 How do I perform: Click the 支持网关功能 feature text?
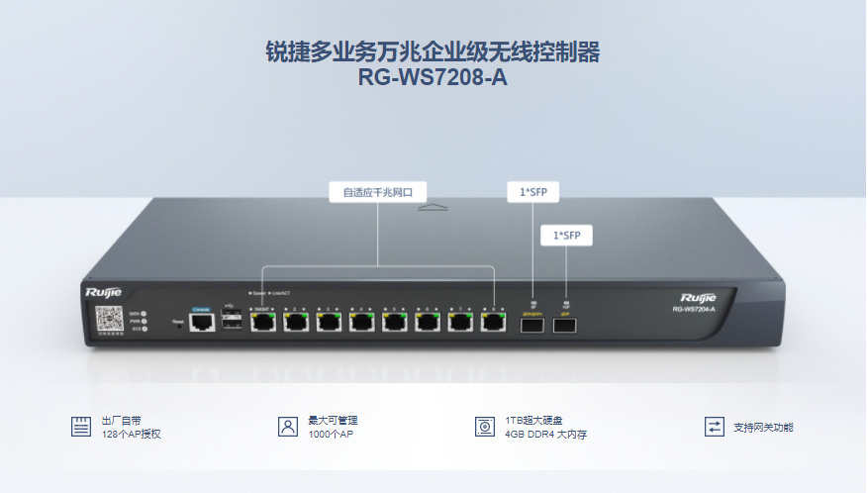coord(763,427)
